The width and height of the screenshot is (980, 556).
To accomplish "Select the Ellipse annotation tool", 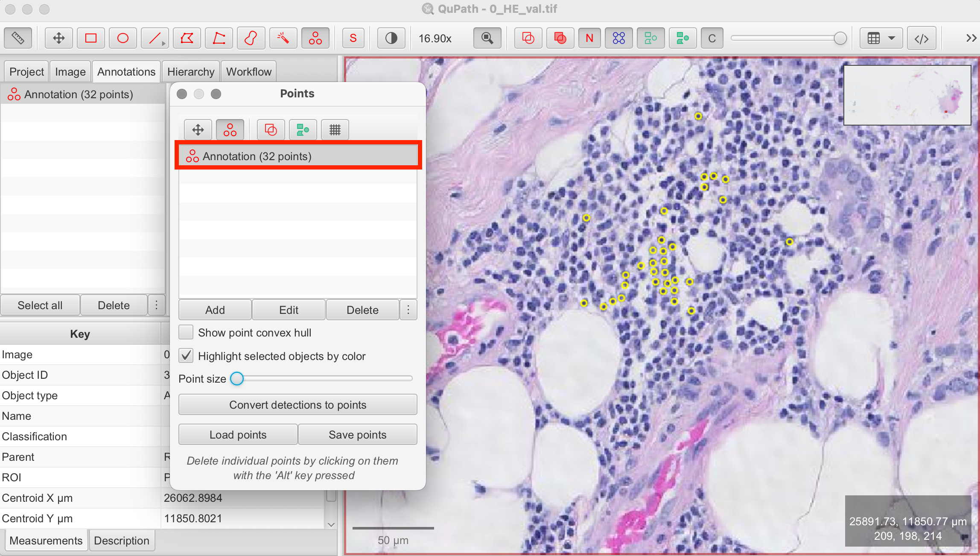I will 123,38.
